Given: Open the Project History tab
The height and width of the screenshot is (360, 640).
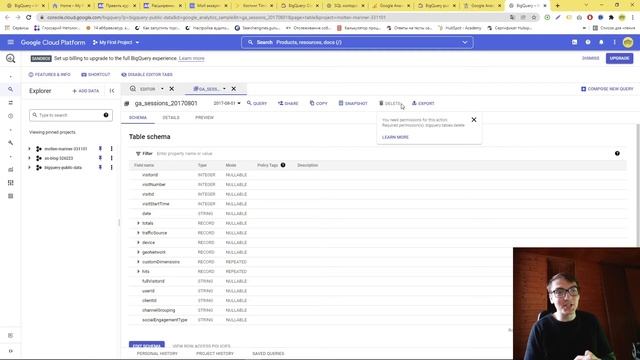Looking at the screenshot, I should point(215,353).
